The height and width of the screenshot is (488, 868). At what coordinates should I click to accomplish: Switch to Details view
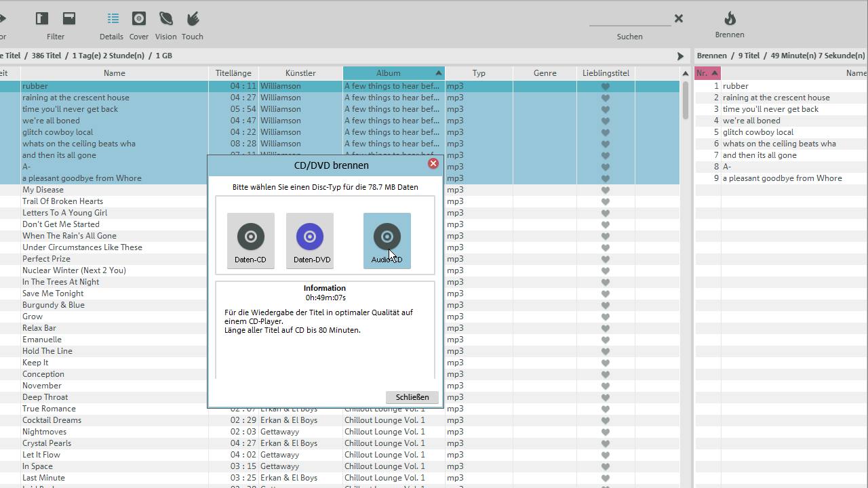[x=112, y=26]
